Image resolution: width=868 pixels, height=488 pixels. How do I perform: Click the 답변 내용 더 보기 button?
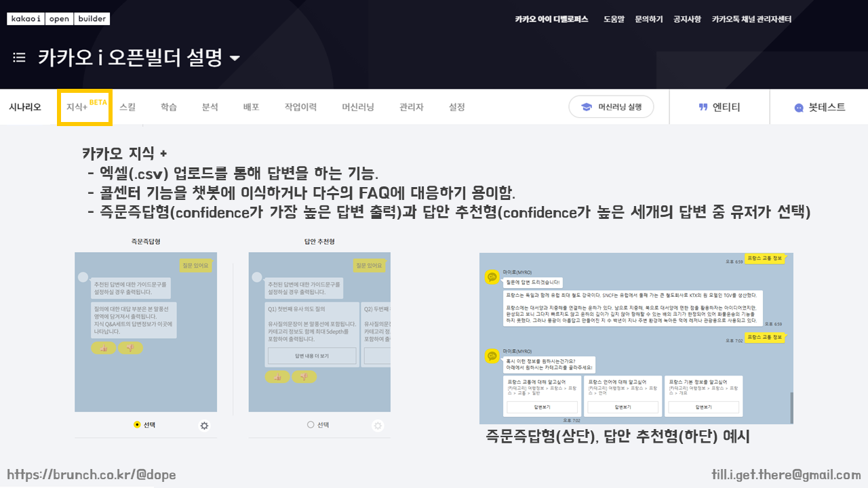pos(312,356)
